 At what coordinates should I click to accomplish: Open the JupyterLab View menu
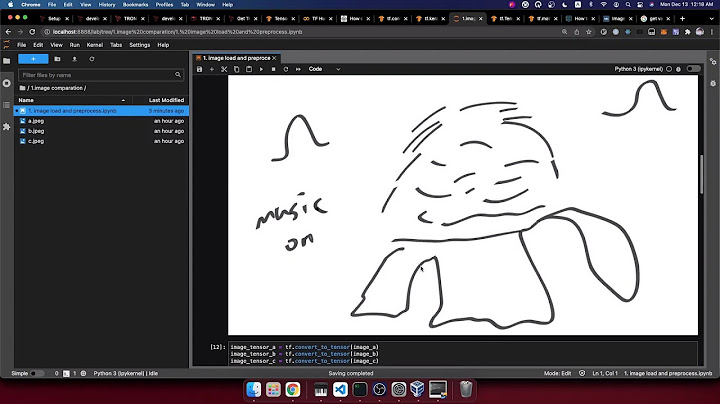point(56,45)
